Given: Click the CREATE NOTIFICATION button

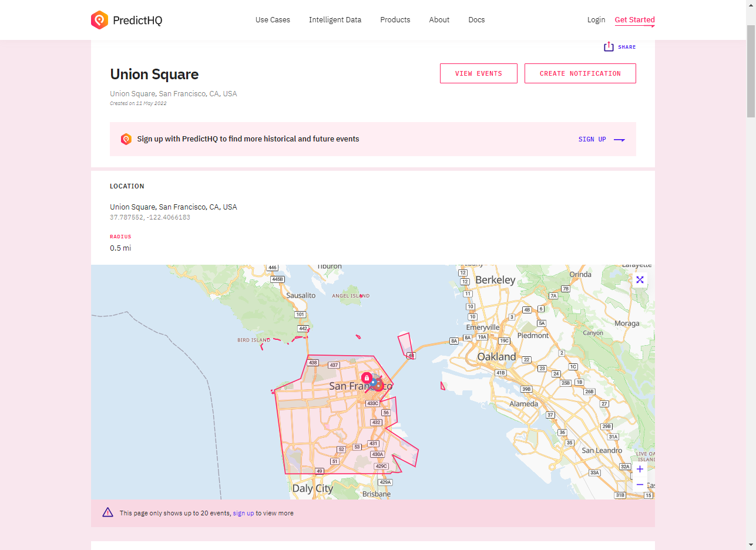Looking at the screenshot, I should coord(580,73).
